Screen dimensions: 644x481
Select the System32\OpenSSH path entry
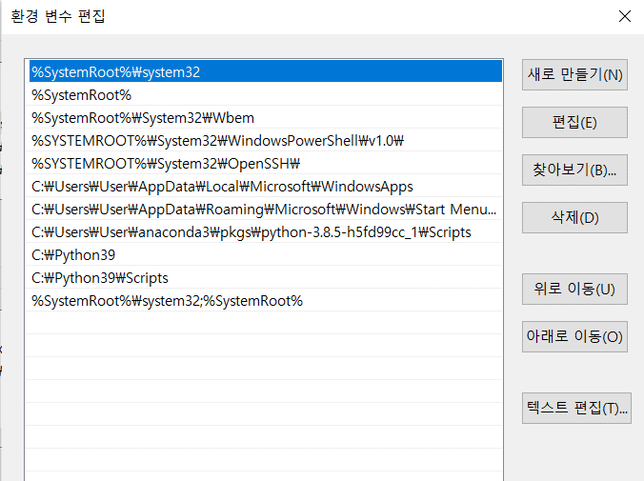(x=166, y=163)
